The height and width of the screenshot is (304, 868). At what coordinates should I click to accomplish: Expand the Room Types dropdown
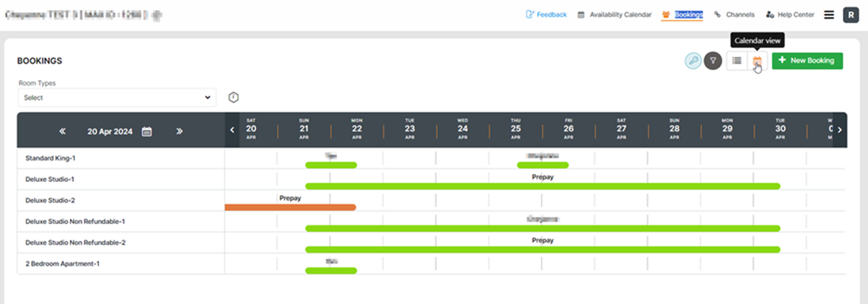[117, 97]
